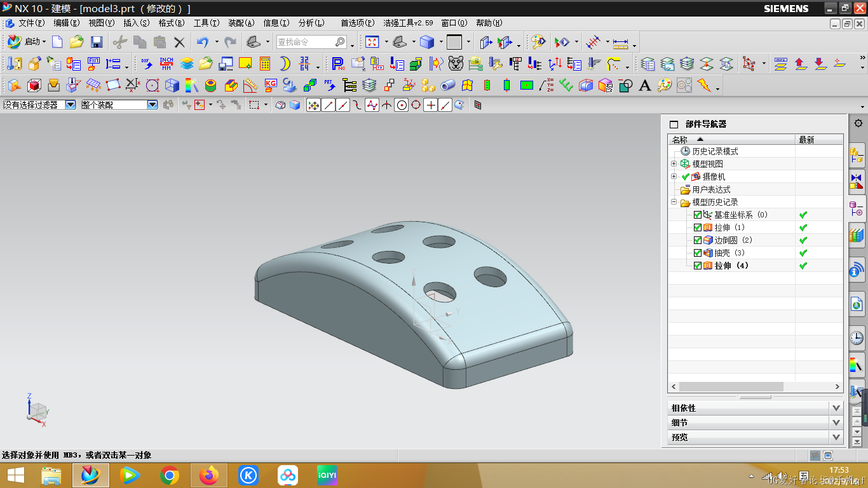Click the yellow lightning bolt icon

pos(704,85)
